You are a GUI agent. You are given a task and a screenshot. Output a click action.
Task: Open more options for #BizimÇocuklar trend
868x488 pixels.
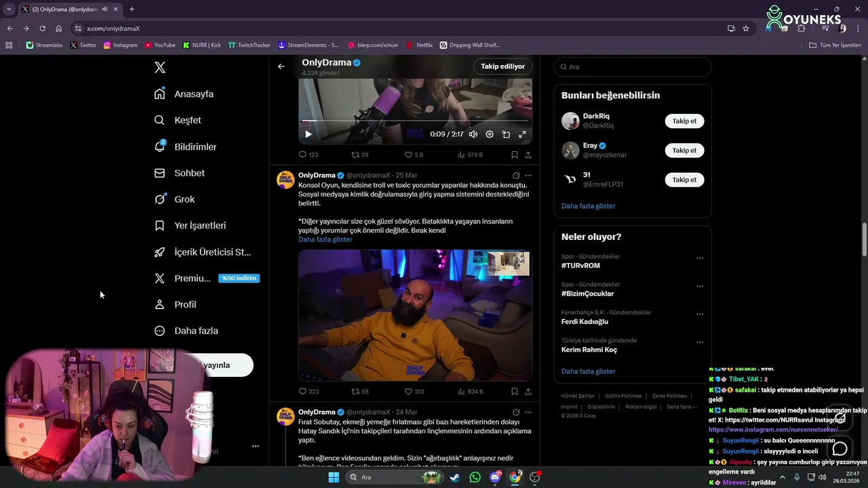(700, 286)
